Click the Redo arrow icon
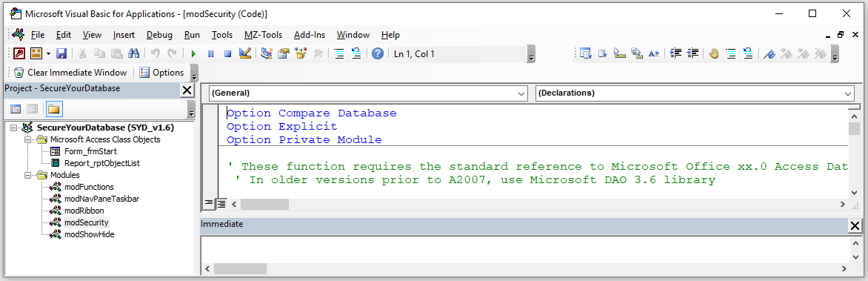This screenshot has width=868, height=281. pyautogui.click(x=172, y=54)
